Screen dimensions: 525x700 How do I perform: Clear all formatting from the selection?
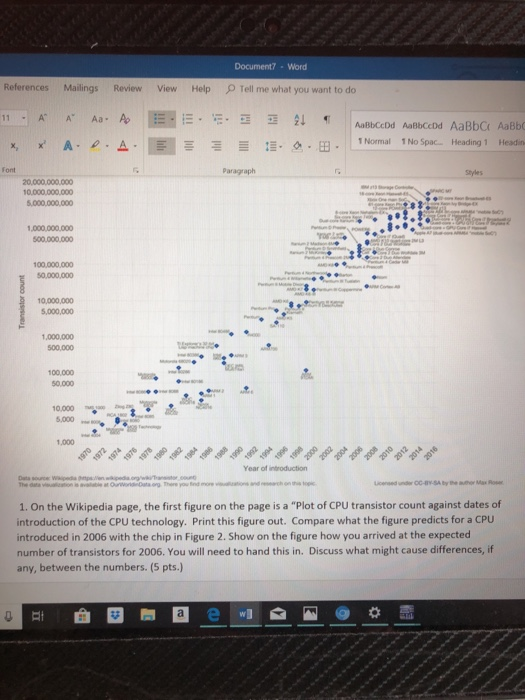click(x=123, y=119)
